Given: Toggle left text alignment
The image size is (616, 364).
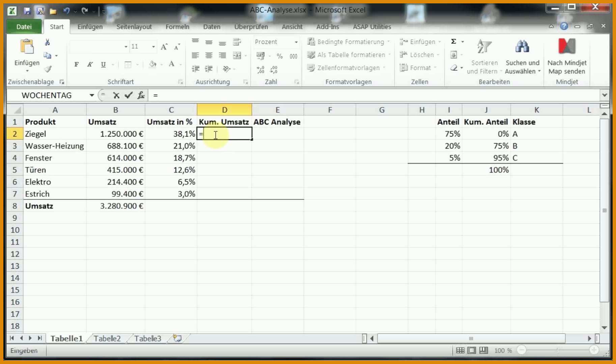Looking at the screenshot, I should [195, 56].
